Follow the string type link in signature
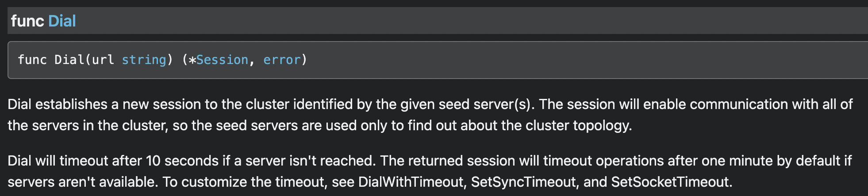868x196 pixels. pyautogui.click(x=144, y=60)
